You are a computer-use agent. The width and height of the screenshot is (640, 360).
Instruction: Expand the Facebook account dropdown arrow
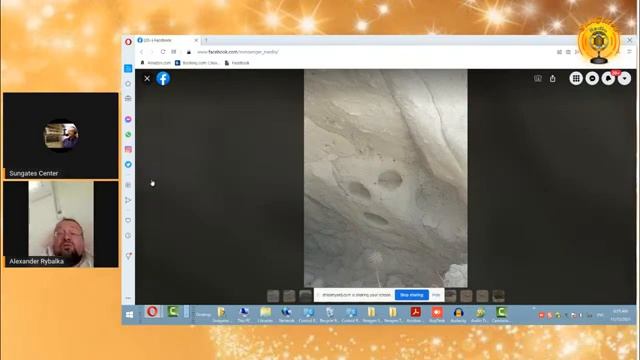(624, 78)
